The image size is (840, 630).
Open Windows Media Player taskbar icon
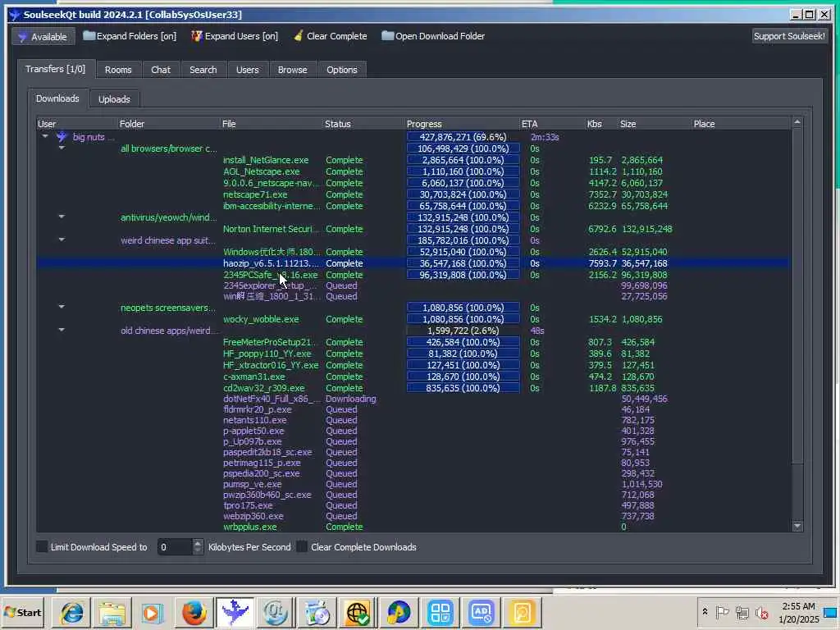[x=152, y=612]
